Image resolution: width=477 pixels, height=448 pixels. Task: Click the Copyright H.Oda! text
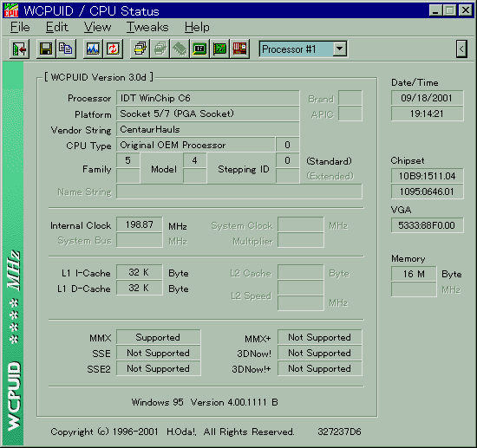173,432
